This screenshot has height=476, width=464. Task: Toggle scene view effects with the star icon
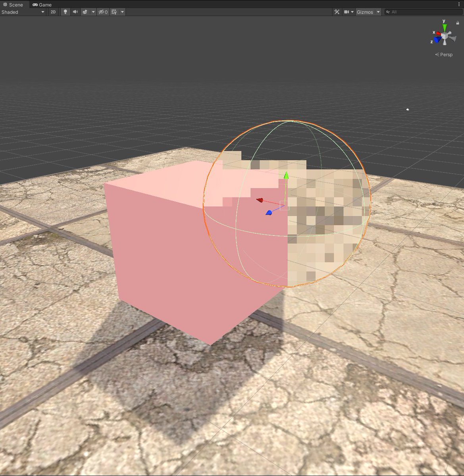(85, 12)
